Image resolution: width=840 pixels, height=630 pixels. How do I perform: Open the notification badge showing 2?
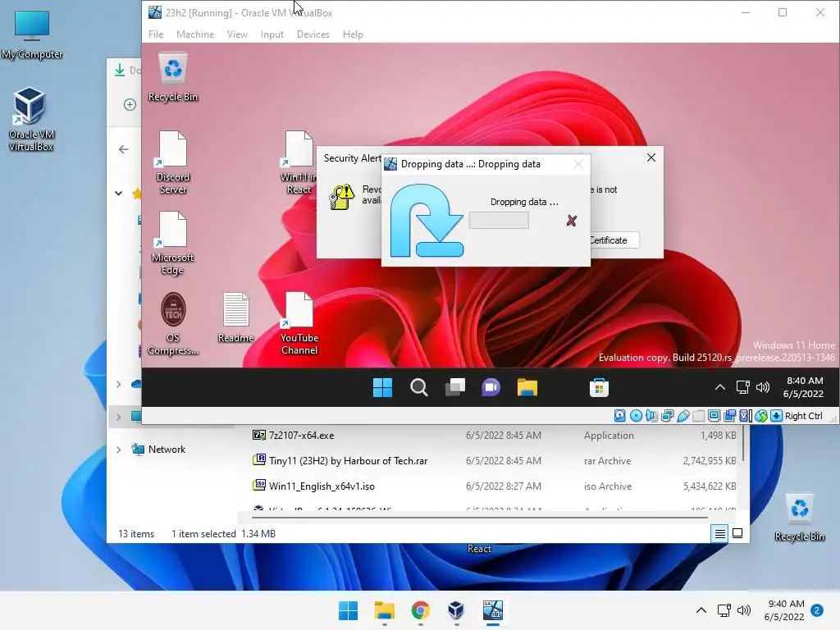[x=817, y=610]
